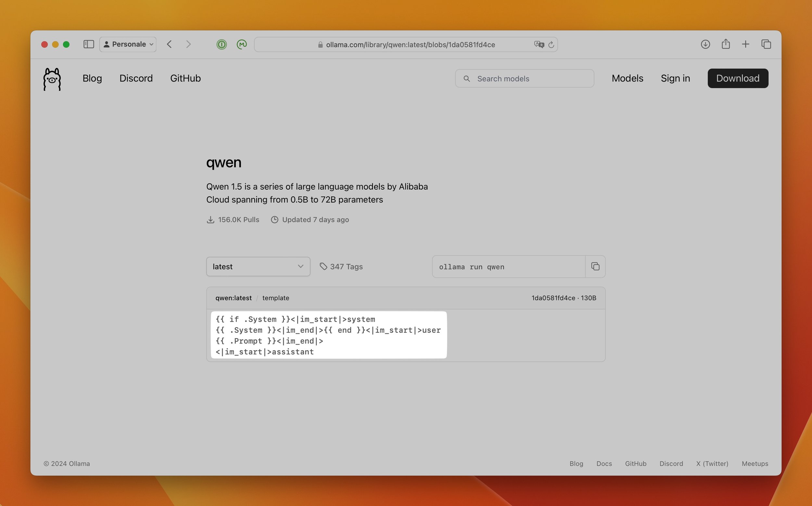The height and width of the screenshot is (506, 812).
Task: Open the Blog link in header
Action: click(x=92, y=78)
